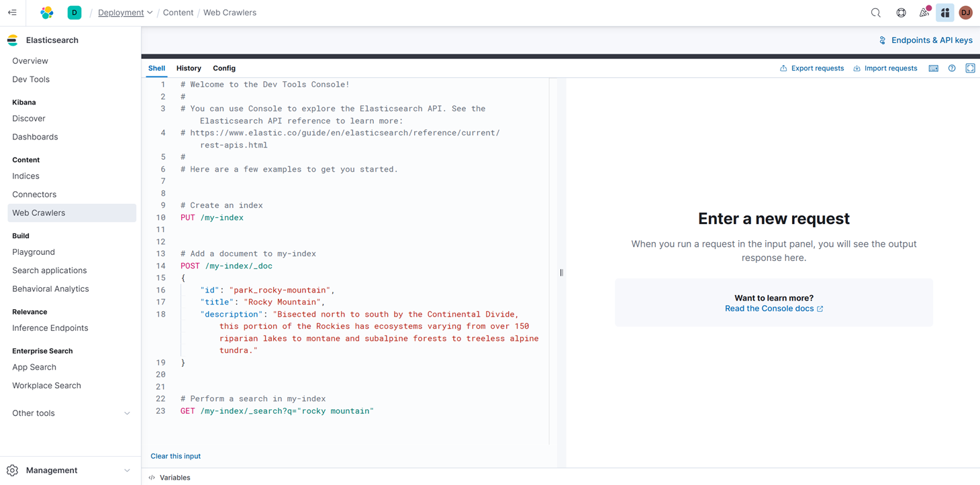980x485 pixels.
Task: Switch to the History tab
Action: point(189,68)
